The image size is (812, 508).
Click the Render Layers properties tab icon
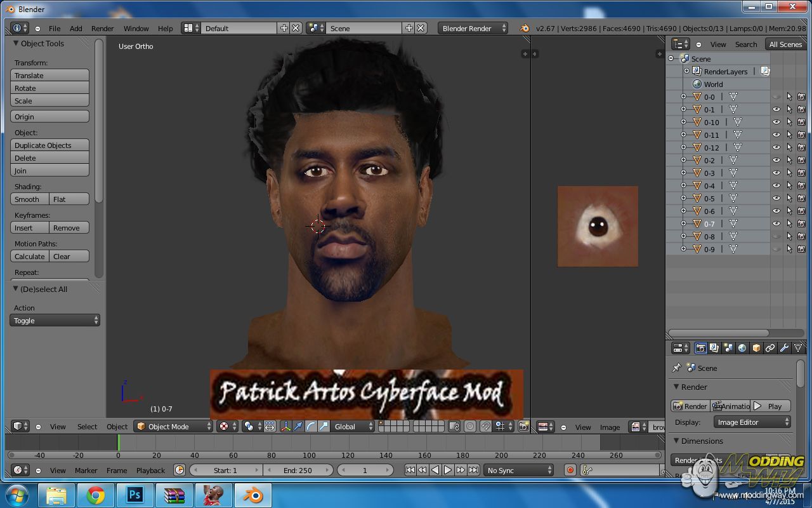pyautogui.click(x=714, y=348)
